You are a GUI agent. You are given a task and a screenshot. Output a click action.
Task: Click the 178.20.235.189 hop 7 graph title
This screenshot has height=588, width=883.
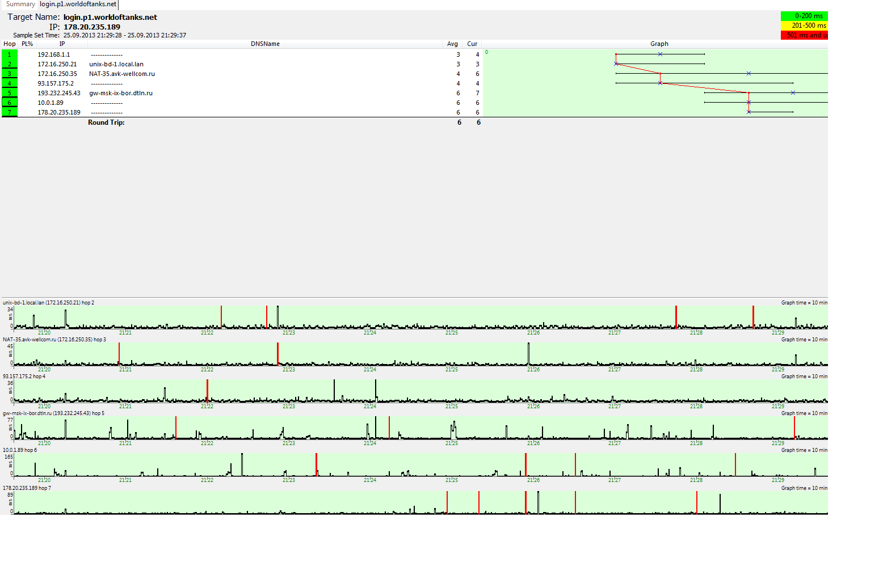click(27, 488)
